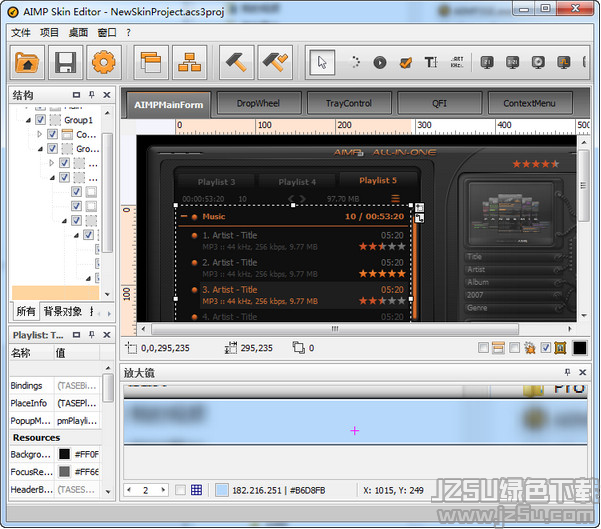Screen dimensions: 601x529
Task: Tick the first empty checkbox below canvas
Action: (484, 348)
